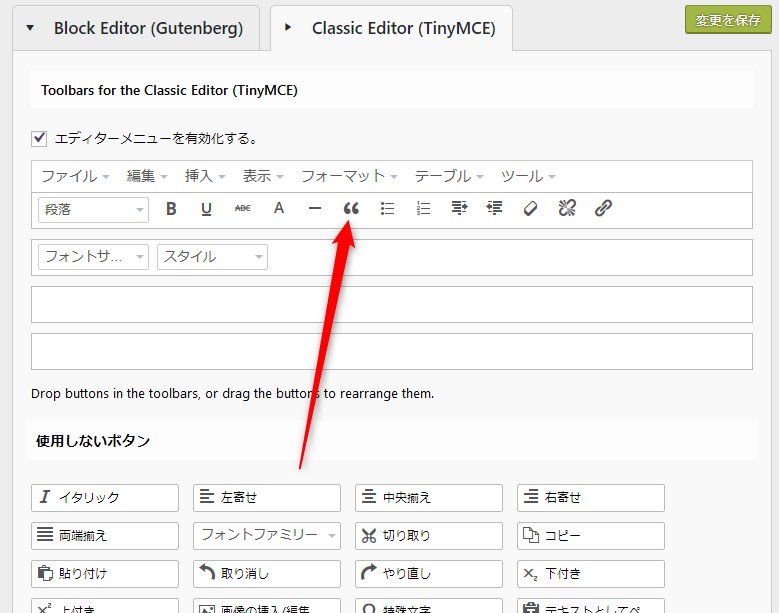
Task: Click the eraser clear formatting icon
Action: [531, 209]
